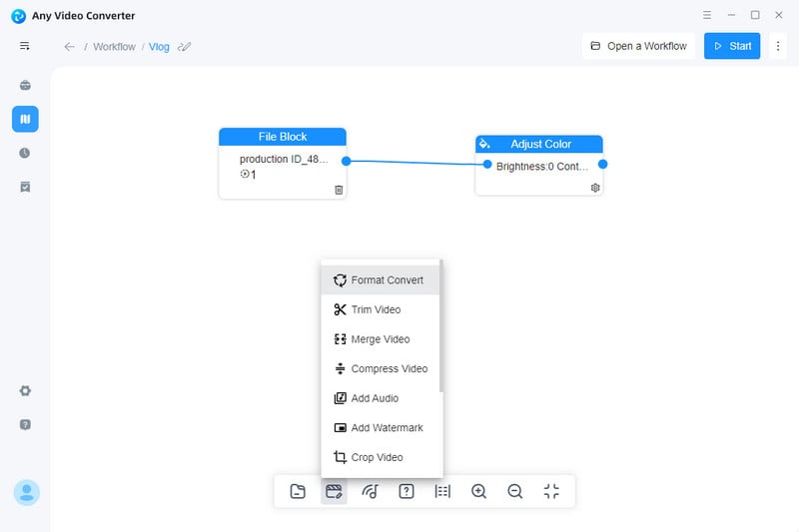Click the Adjust Color input connector dot
799x532 pixels.
[x=487, y=164]
